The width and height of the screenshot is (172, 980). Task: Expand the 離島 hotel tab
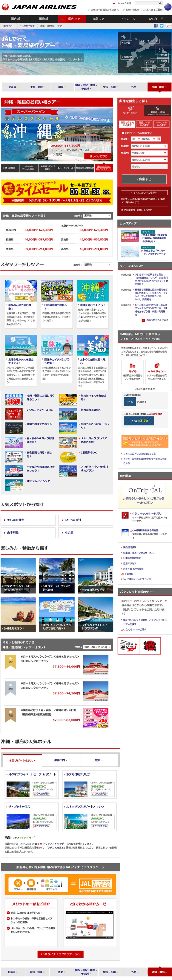click(x=99, y=760)
